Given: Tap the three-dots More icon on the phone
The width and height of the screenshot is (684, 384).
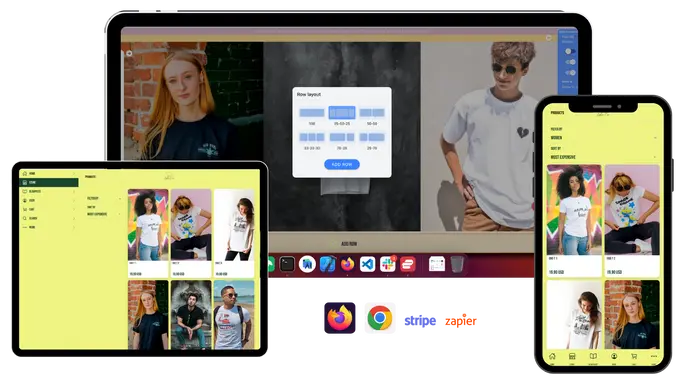Looking at the screenshot, I should (x=653, y=357).
